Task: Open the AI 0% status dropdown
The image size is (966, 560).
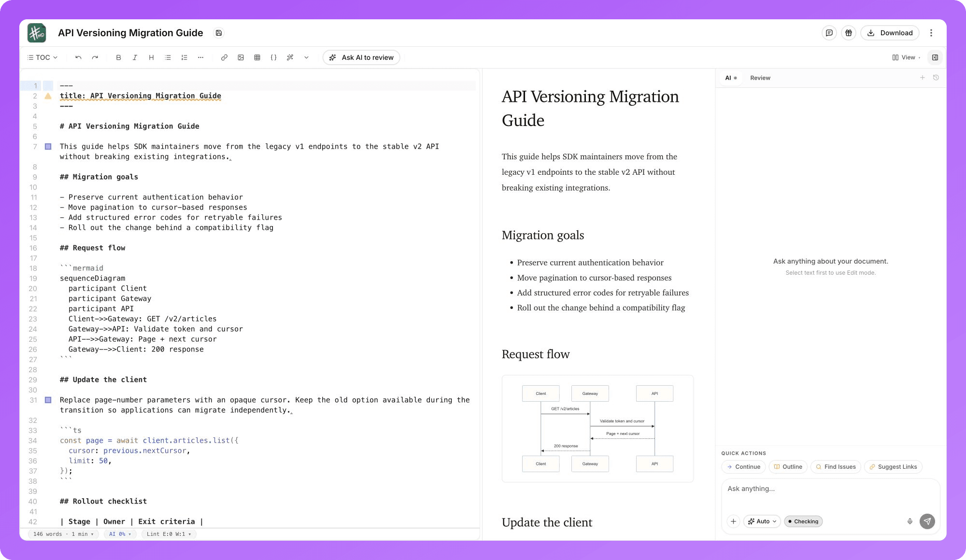Action: [120, 534]
